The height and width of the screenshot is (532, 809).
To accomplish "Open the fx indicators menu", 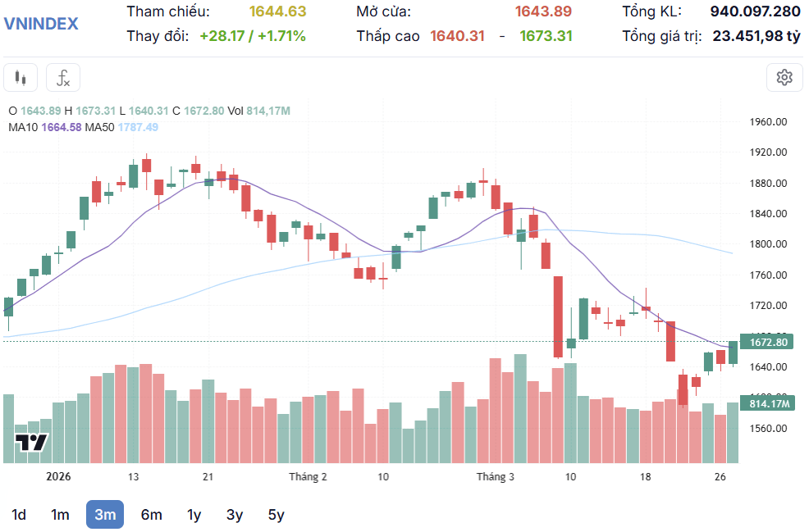I will tap(63, 78).
